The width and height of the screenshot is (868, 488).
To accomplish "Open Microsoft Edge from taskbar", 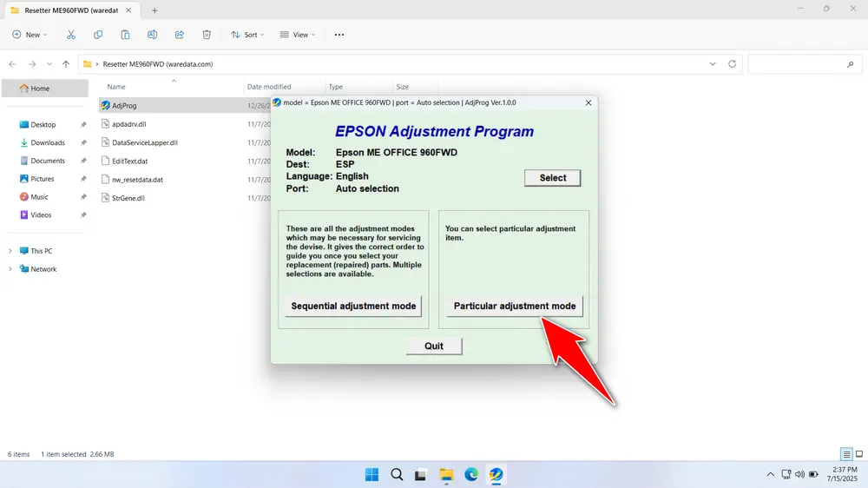I will coord(471,475).
